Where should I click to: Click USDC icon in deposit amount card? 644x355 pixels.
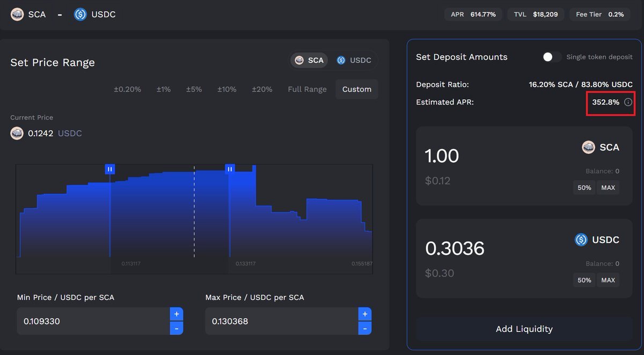pyautogui.click(x=581, y=240)
